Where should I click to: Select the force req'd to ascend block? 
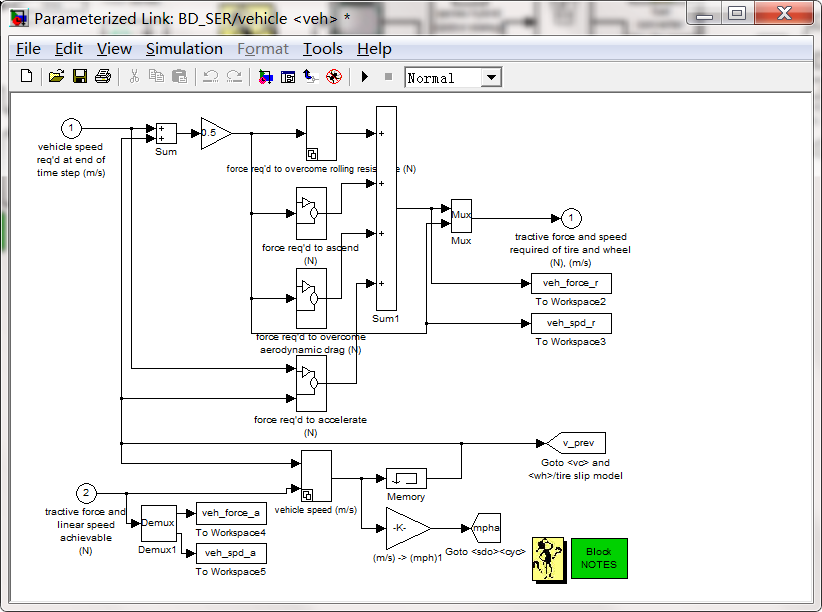[x=311, y=213]
